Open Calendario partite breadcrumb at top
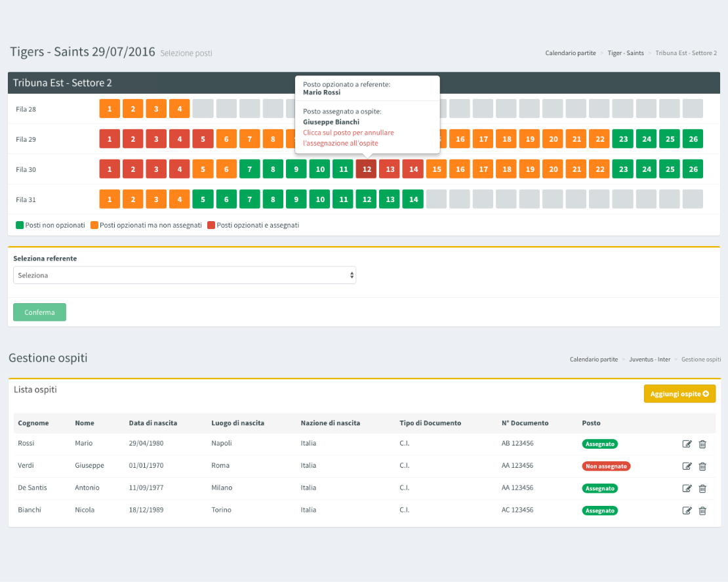The image size is (728, 582). click(x=571, y=53)
